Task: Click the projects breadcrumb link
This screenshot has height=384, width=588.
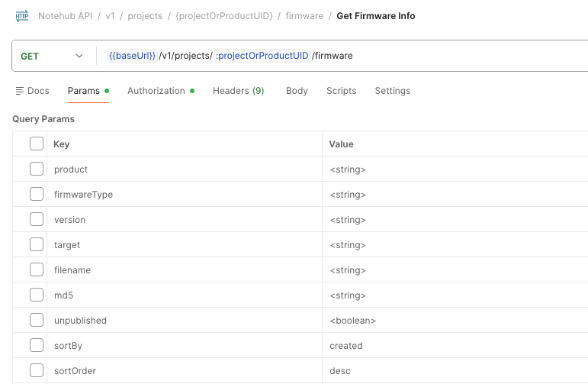Action: (145, 16)
